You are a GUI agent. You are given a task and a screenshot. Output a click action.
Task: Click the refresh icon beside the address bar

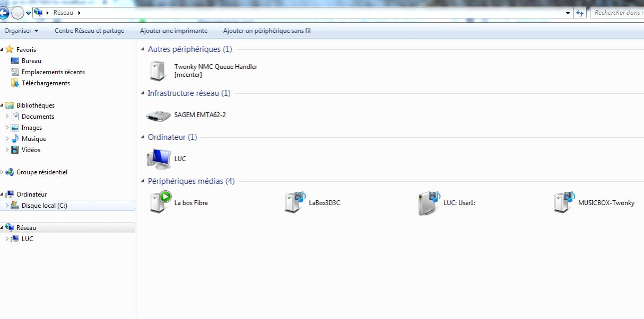coord(580,13)
